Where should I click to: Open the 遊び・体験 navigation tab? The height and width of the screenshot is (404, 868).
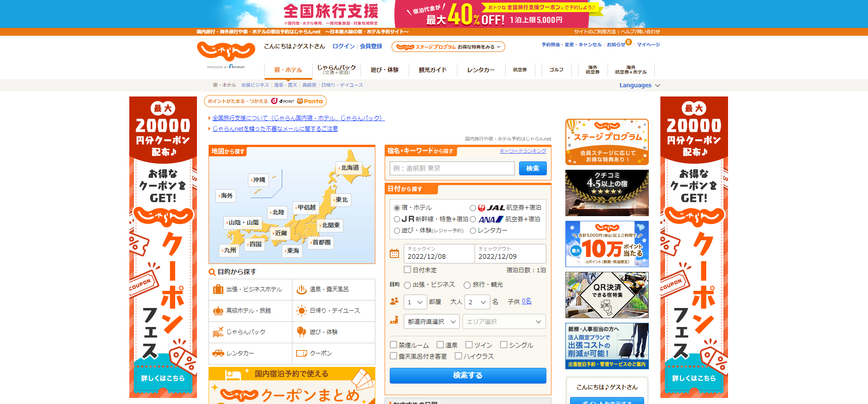click(x=385, y=70)
